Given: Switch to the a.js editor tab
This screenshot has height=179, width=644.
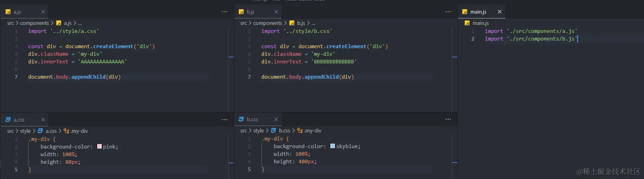Looking at the screenshot, I should 25,12.
